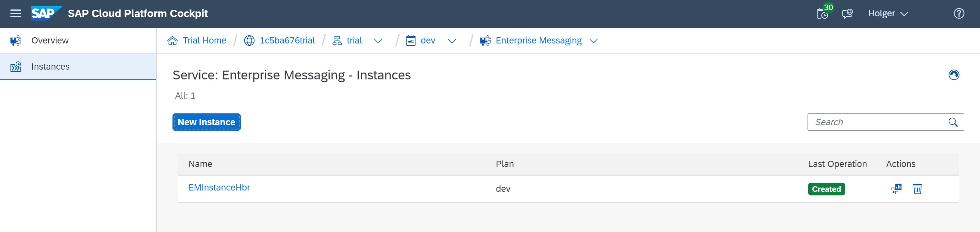980x232 pixels.
Task: Click the Created status badge
Action: [826, 189]
